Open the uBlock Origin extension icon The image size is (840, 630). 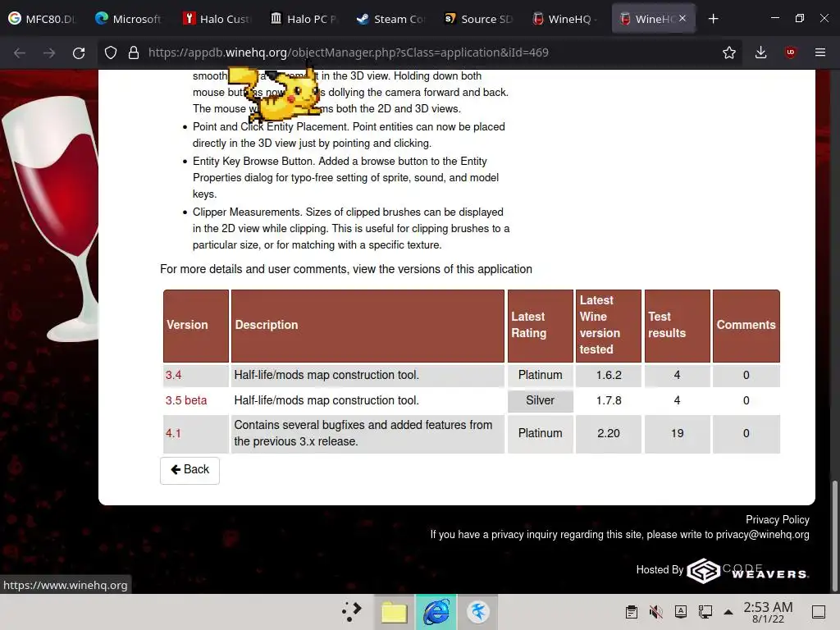coord(790,52)
